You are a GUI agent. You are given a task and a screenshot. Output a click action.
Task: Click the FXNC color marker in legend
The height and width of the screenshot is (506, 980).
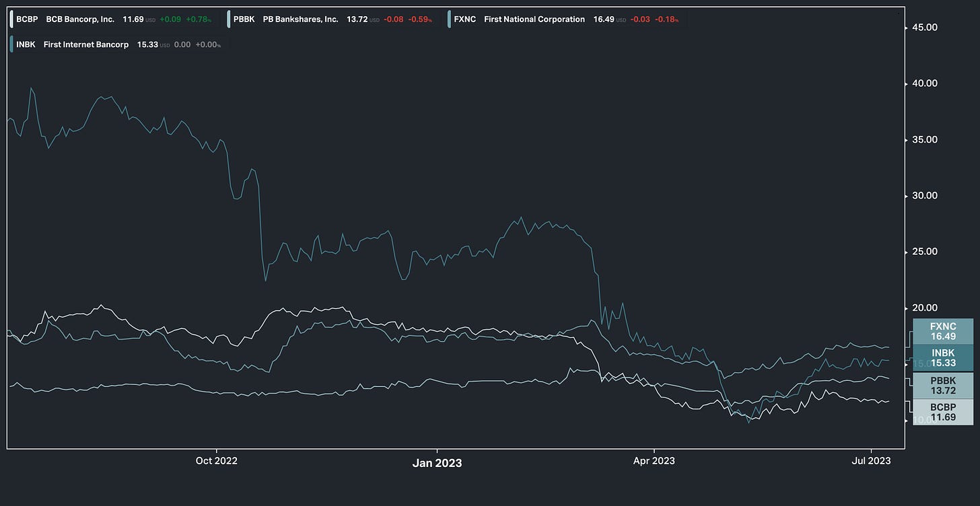(450, 20)
